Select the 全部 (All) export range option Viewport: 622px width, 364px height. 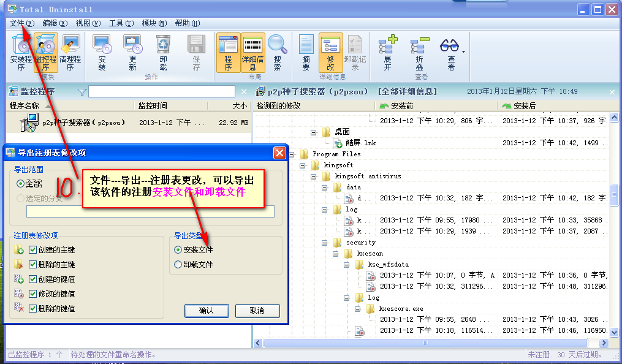[29, 184]
